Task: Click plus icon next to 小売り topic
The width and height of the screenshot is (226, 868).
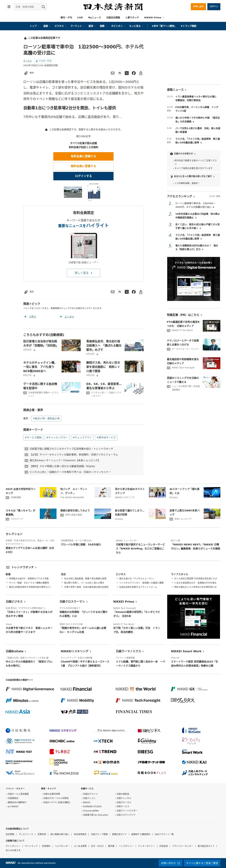Action: click(x=25, y=316)
